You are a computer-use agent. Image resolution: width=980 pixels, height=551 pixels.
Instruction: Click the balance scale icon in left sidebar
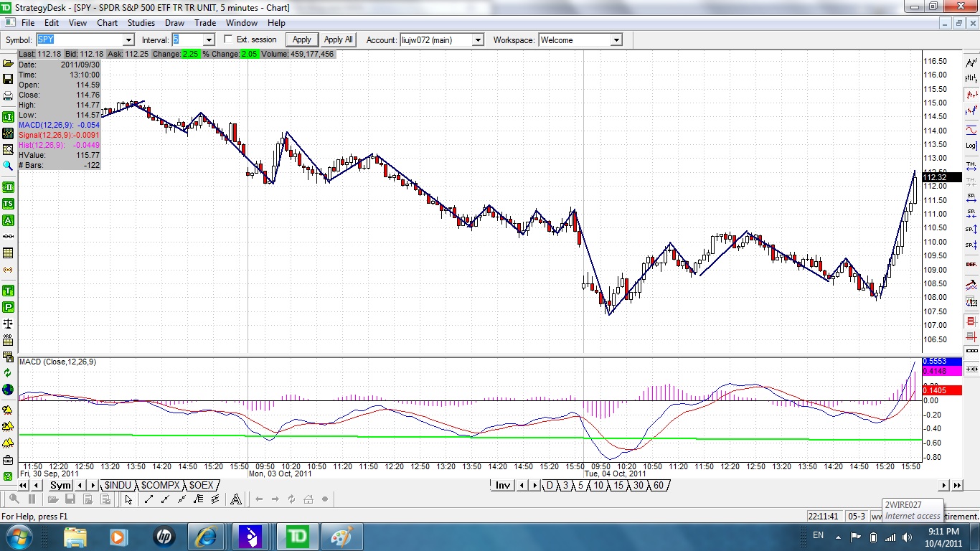click(x=8, y=324)
